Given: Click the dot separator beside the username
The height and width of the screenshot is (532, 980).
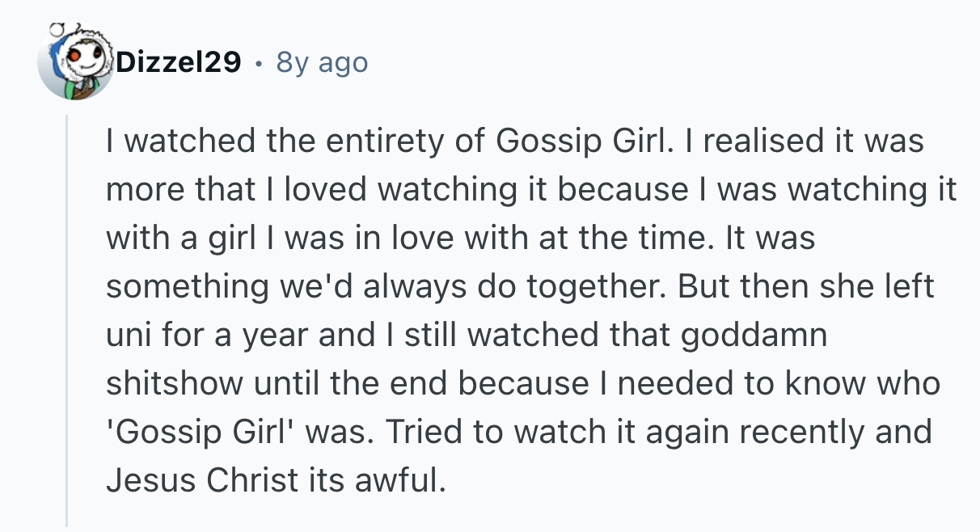Looking at the screenshot, I should coord(259,62).
